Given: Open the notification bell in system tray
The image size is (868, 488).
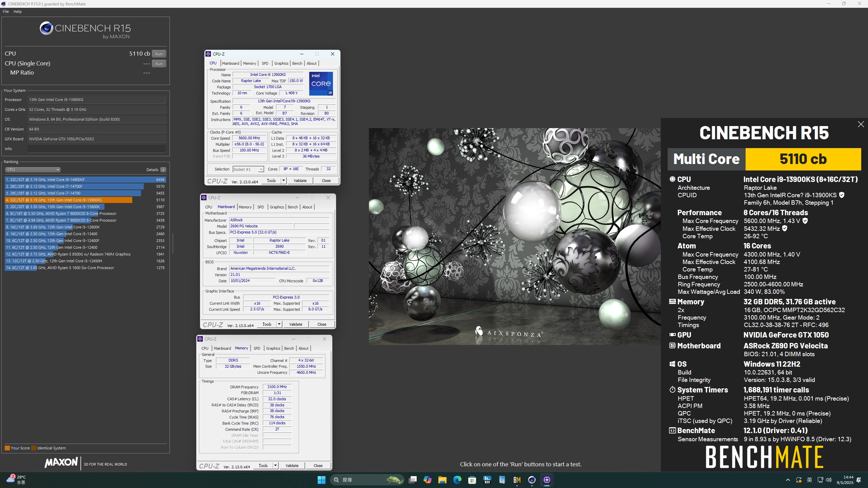Looking at the screenshot, I should (x=859, y=480).
